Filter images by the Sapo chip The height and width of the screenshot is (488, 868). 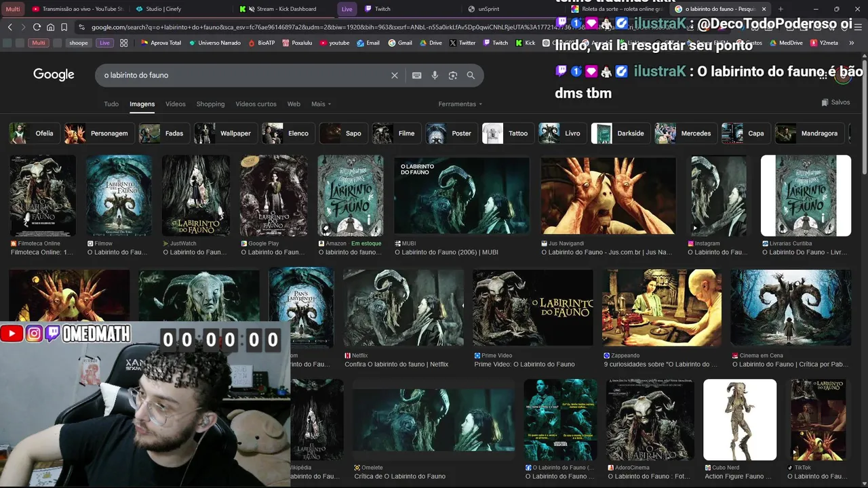click(x=342, y=134)
